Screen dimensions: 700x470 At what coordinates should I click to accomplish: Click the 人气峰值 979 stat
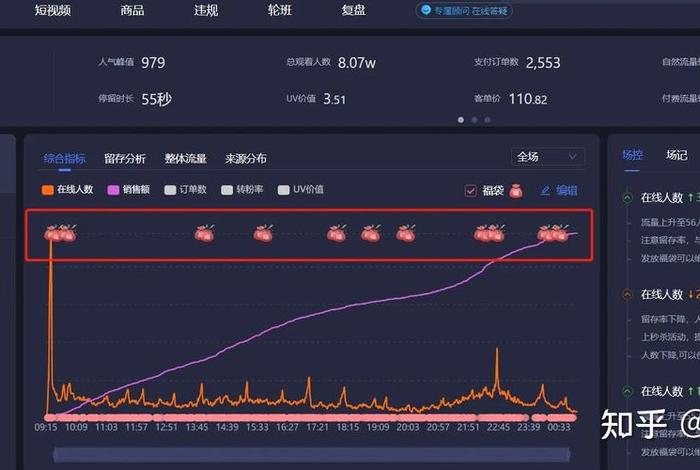(132, 62)
